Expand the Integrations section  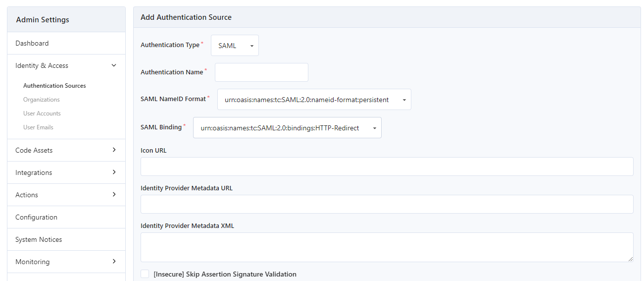tap(66, 172)
